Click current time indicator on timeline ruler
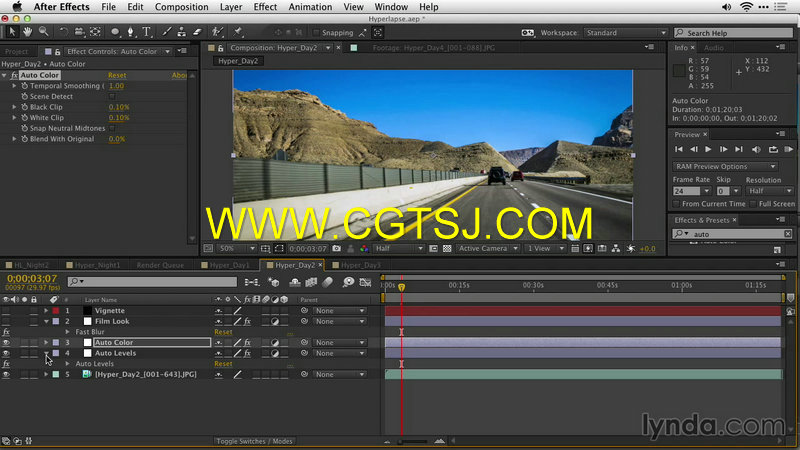Screen dimensions: 800x450 click(402, 287)
